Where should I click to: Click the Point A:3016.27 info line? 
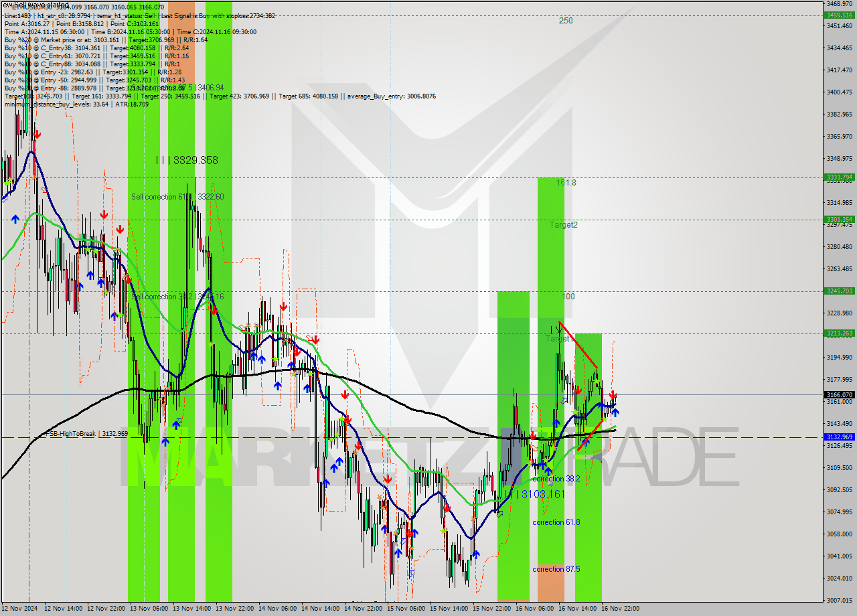point(81,23)
